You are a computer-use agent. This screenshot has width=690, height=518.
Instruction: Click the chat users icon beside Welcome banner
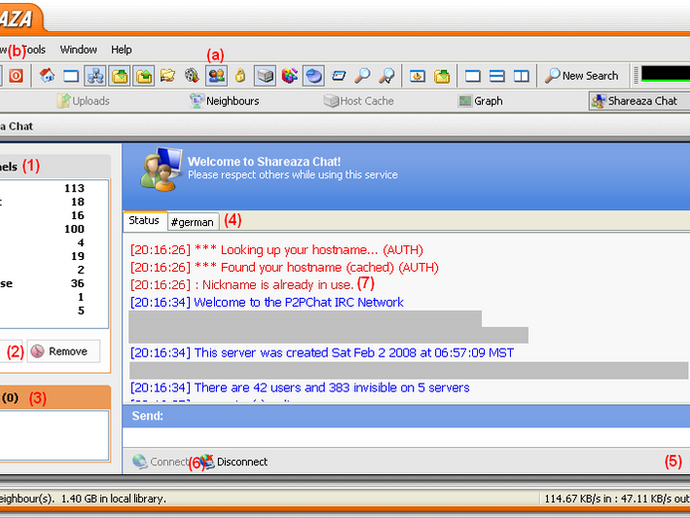click(x=161, y=169)
